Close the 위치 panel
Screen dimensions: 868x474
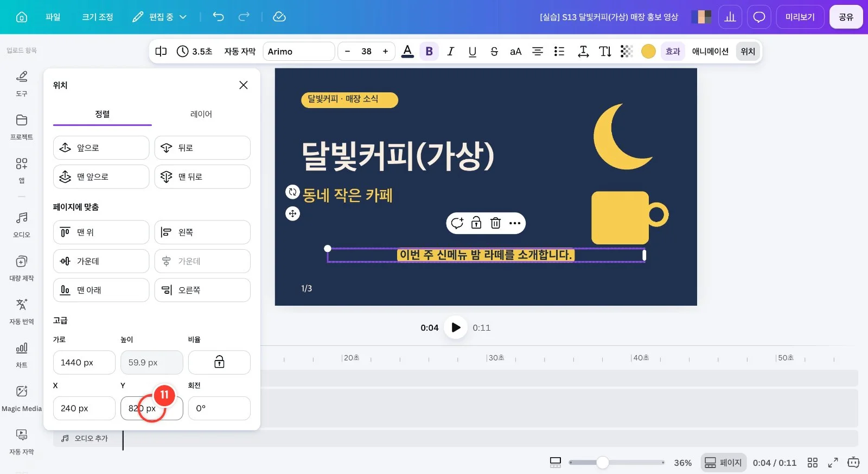(244, 85)
